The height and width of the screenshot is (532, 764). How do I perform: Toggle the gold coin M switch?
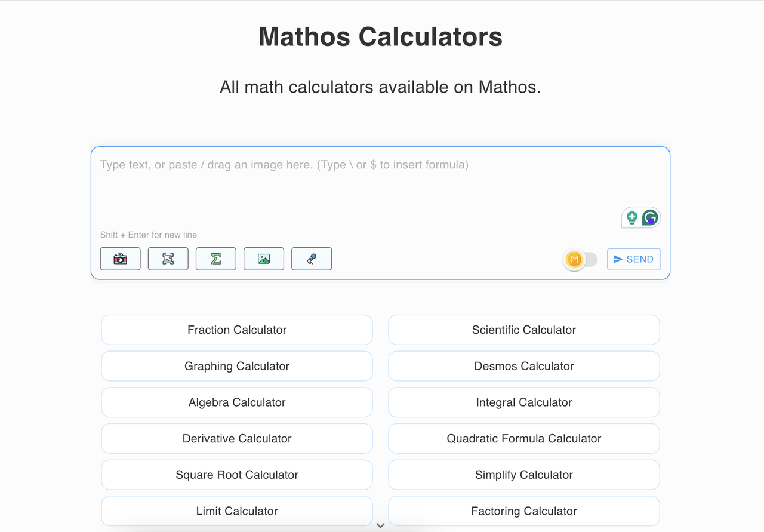tap(581, 259)
